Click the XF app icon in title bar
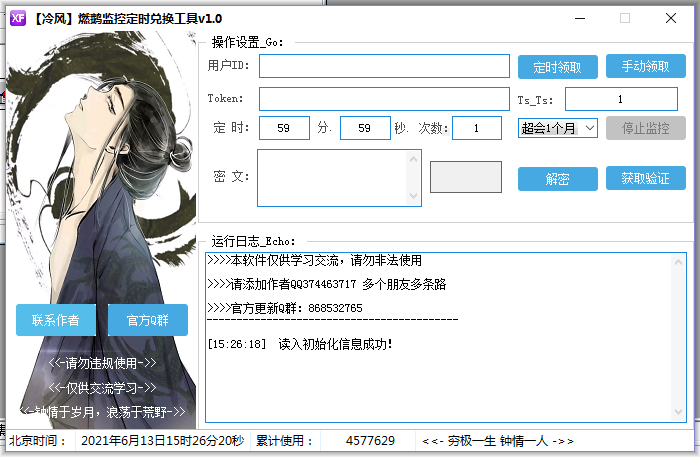 coord(18,18)
